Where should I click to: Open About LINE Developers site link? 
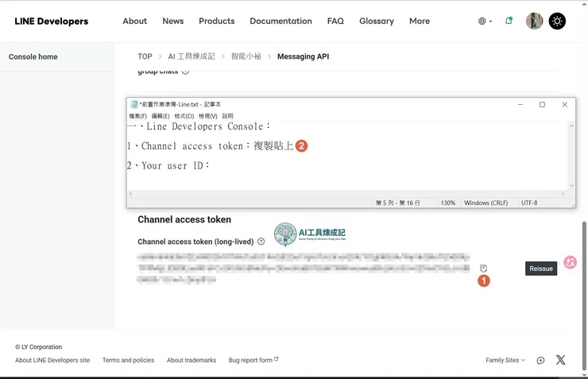[x=52, y=360]
